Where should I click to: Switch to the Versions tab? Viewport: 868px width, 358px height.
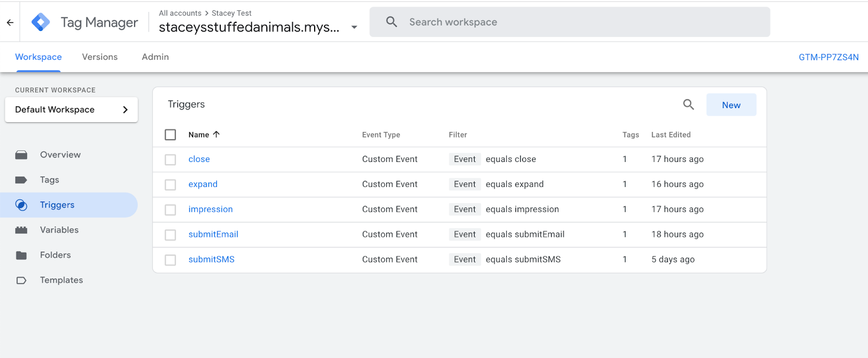pos(100,57)
